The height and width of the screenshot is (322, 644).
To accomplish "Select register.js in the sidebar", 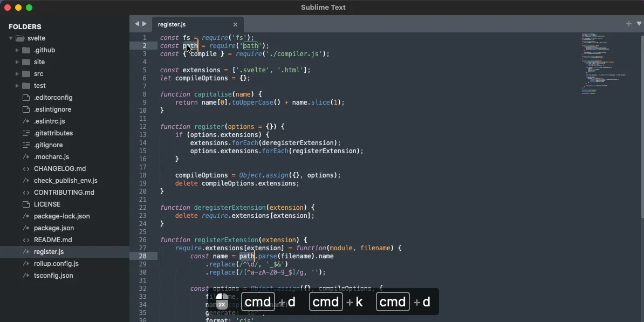I will tap(49, 252).
